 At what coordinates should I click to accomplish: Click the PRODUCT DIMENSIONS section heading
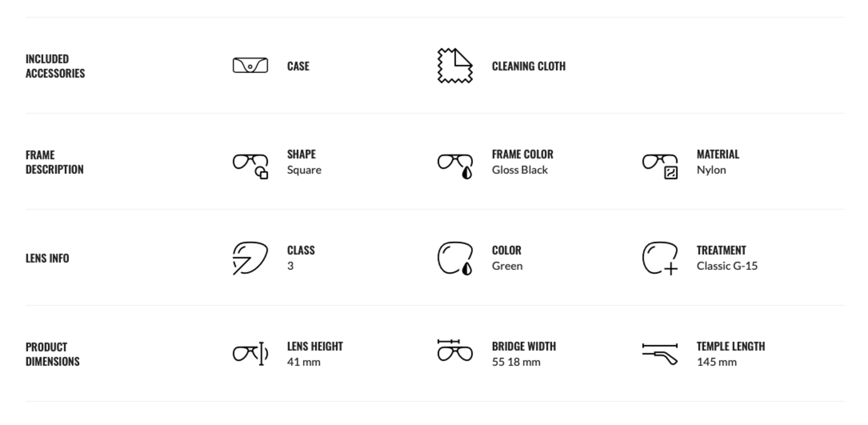pyautogui.click(x=53, y=354)
